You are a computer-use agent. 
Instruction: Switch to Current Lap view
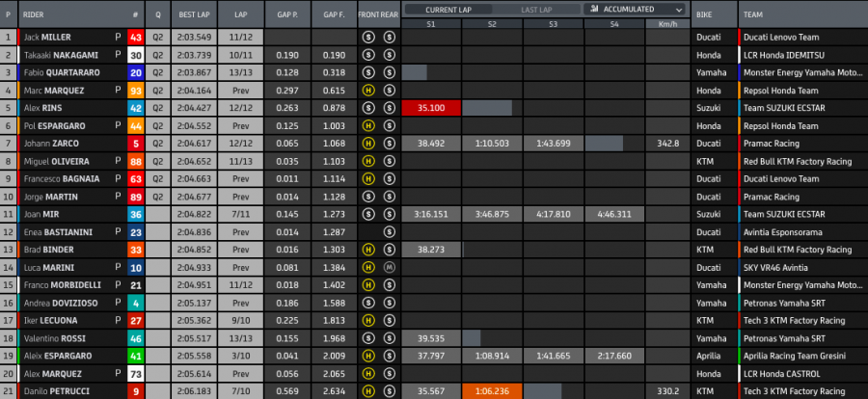[x=447, y=9]
